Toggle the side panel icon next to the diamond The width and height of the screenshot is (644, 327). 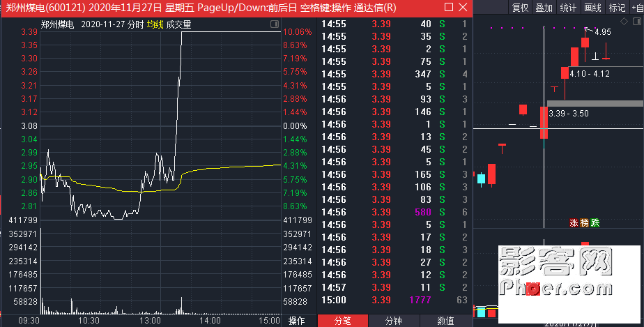click(637, 22)
